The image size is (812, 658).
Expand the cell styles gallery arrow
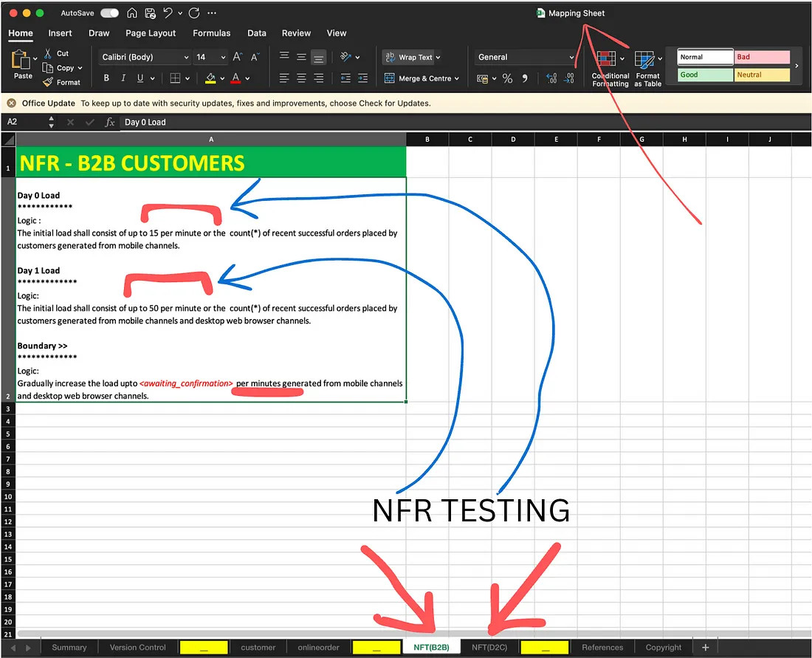796,66
